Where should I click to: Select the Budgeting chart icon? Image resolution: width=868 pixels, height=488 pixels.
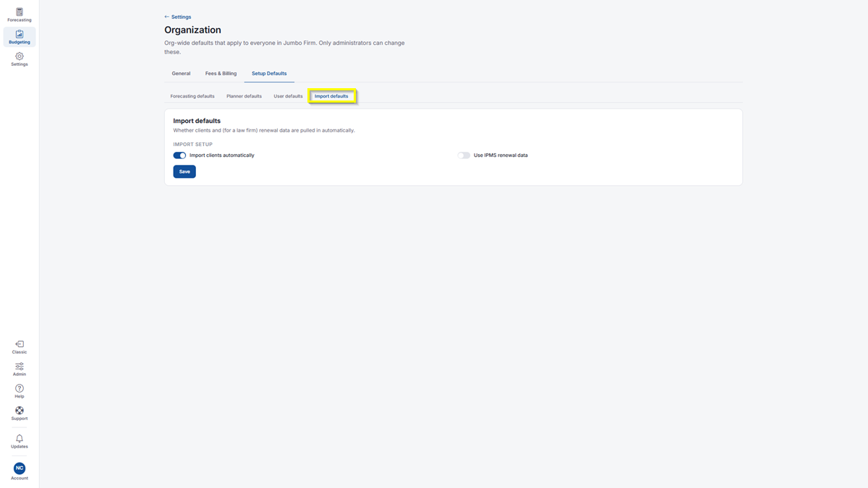(x=20, y=34)
